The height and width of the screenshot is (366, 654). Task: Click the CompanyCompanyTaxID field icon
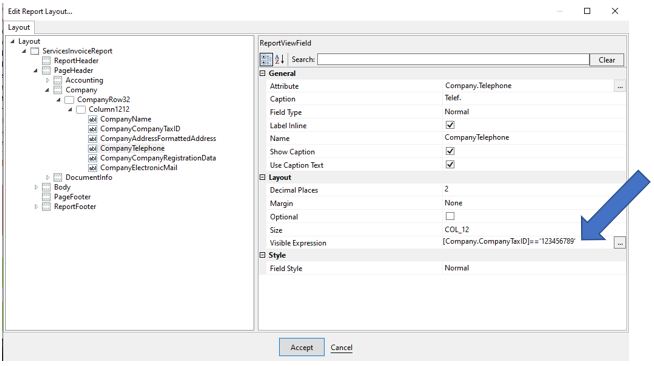click(x=93, y=129)
